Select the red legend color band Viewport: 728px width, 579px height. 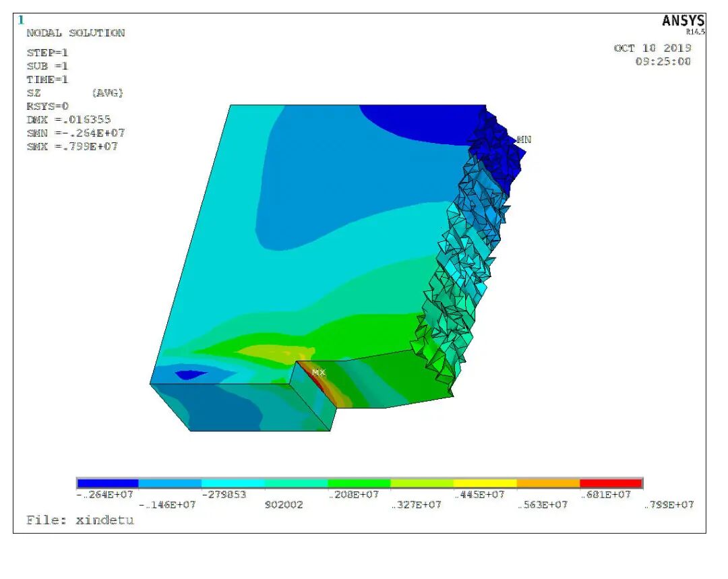click(x=611, y=483)
